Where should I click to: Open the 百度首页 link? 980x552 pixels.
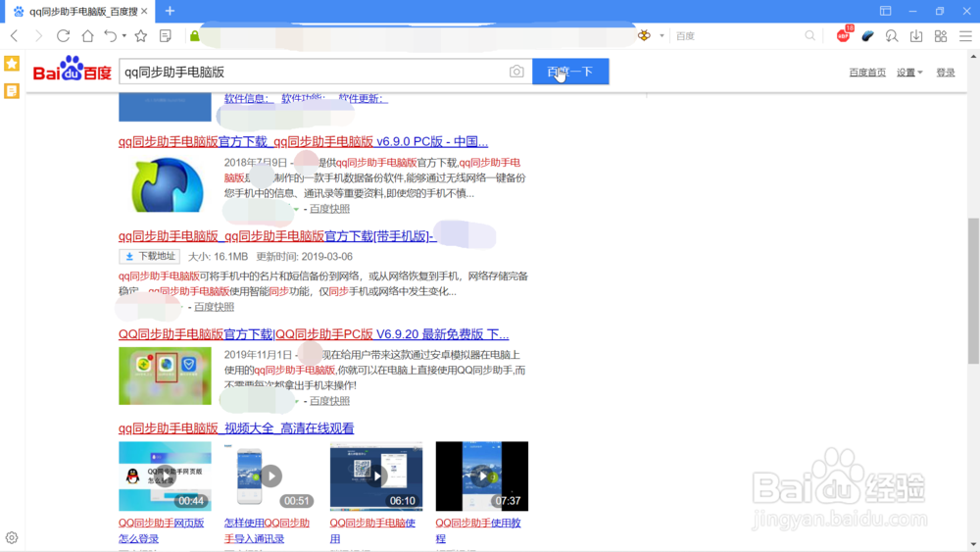point(867,73)
